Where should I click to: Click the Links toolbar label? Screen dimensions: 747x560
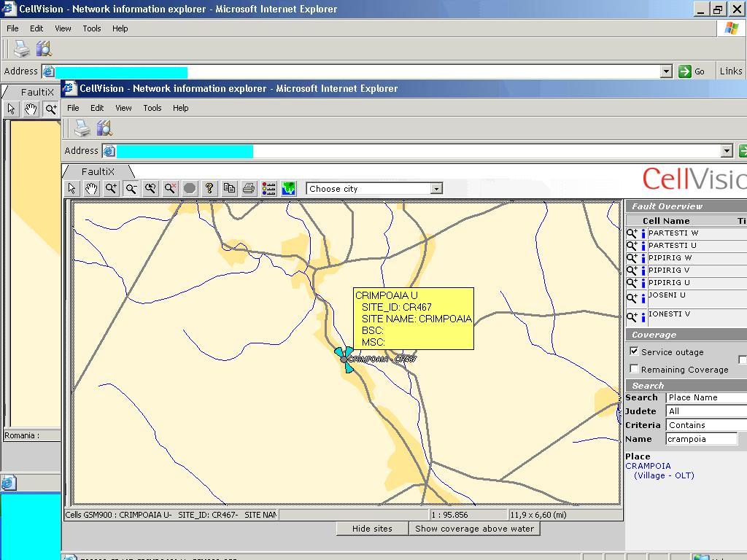[731, 71]
